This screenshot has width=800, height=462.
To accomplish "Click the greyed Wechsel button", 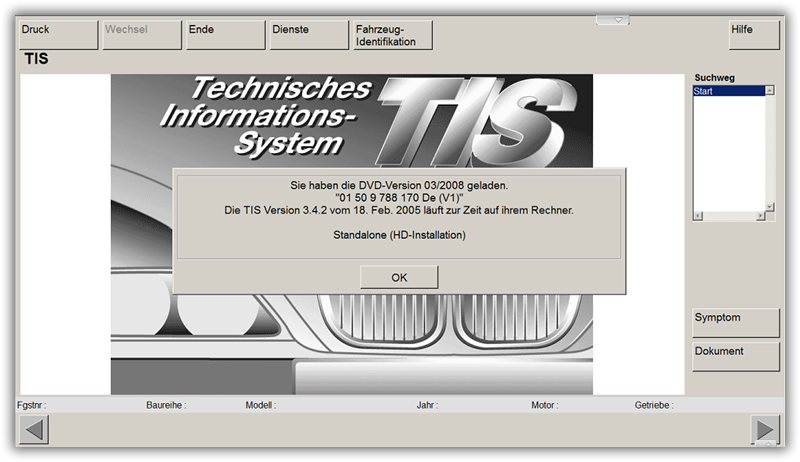I will 142,35.
